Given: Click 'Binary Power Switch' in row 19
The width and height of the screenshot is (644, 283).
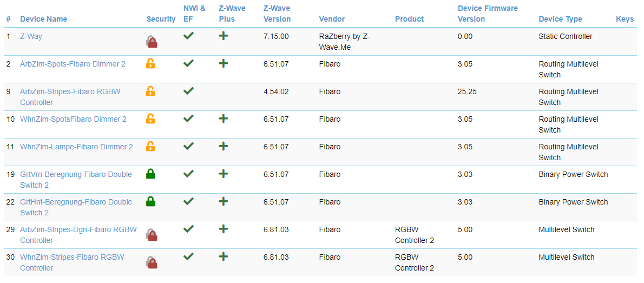Looking at the screenshot, I should pos(573,174).
